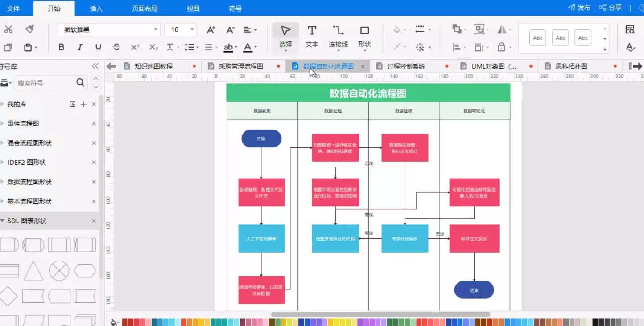Expand the 基本流程图形状 library
Viewport: 644px width, 326px height.
coord(29,201)
